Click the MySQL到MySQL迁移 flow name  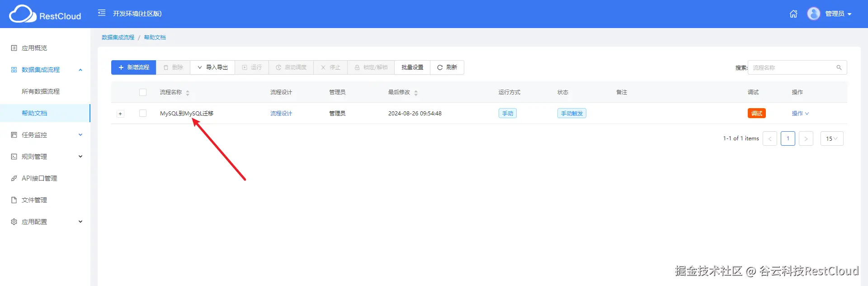[x=187, y=114]
